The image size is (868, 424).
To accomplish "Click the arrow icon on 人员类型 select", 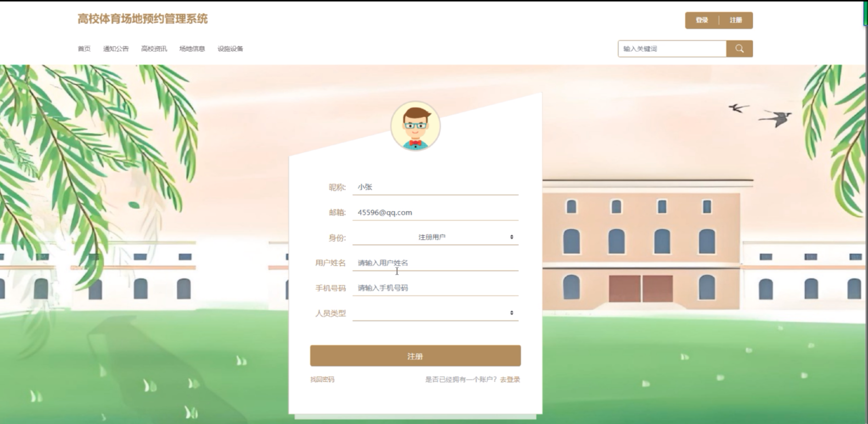I will (511, 313).
